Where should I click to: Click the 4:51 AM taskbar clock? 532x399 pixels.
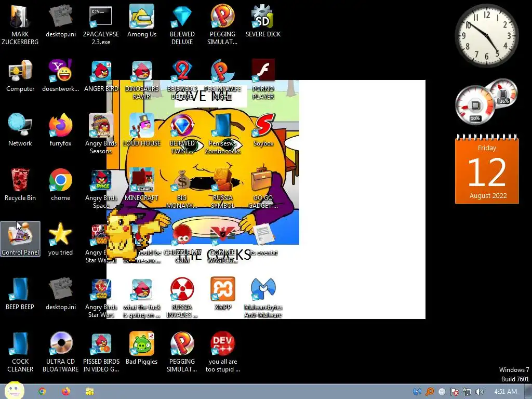(506, 392)
